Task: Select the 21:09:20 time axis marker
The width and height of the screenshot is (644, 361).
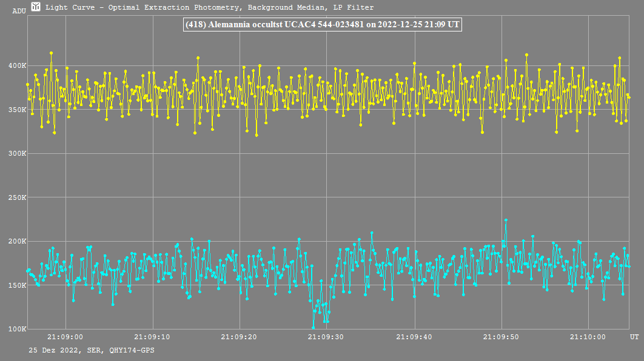Action: pyautogui.click(x=240, y=337)
